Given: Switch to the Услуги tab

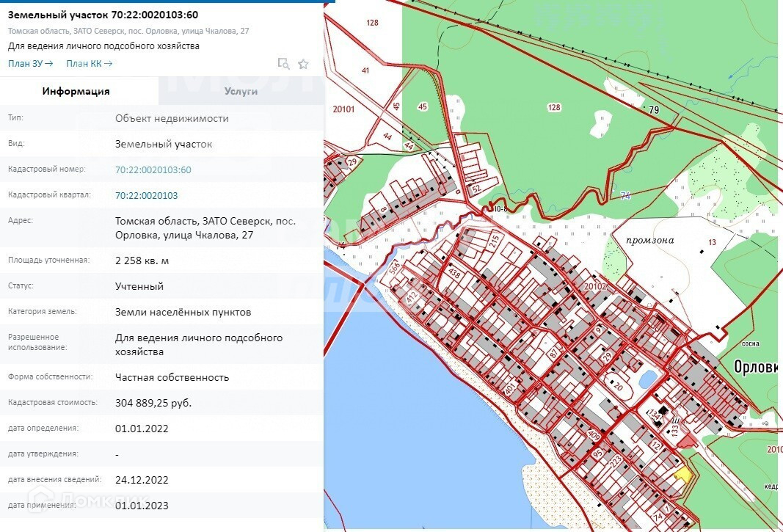Looking at the screenshot, I should click(241, 91).
